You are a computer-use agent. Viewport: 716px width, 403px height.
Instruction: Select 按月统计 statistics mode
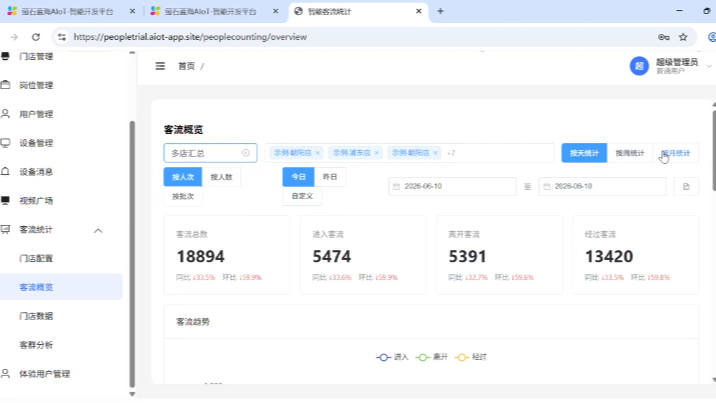point(676,153)
